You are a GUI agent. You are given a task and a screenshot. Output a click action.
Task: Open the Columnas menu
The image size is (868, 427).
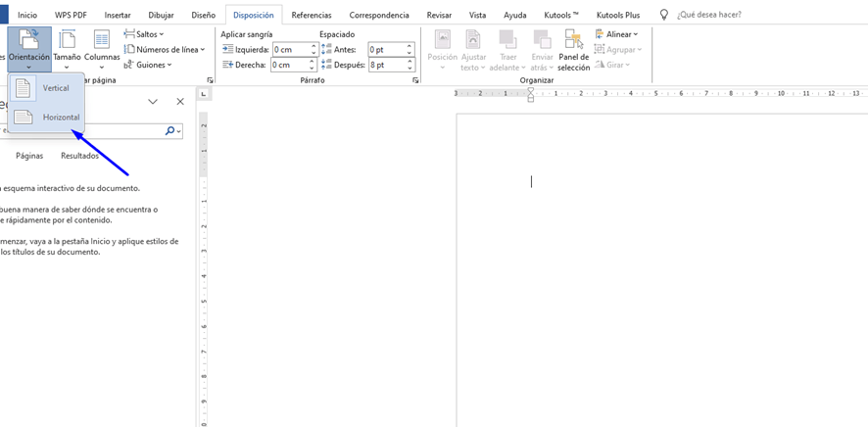click(x=102, y=49)
